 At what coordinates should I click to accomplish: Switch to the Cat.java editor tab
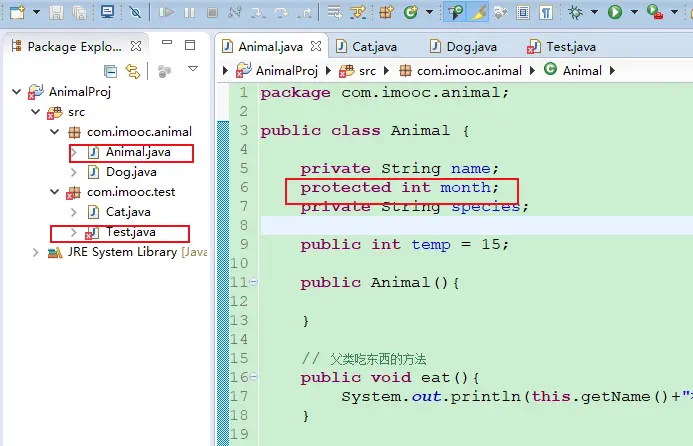[x=377, y=46]
